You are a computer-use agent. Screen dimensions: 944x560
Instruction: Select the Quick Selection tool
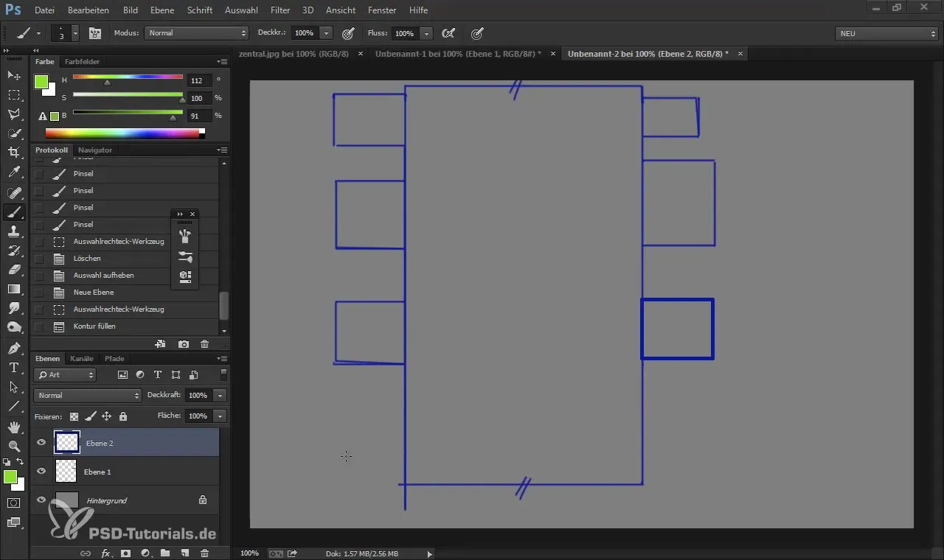coord(13,133)
